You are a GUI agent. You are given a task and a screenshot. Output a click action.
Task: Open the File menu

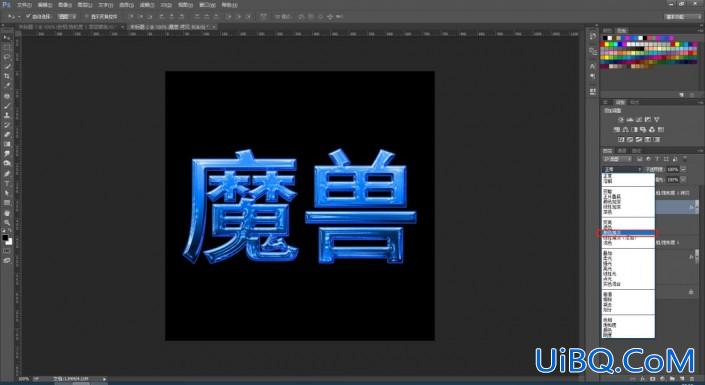coord(23,5)
